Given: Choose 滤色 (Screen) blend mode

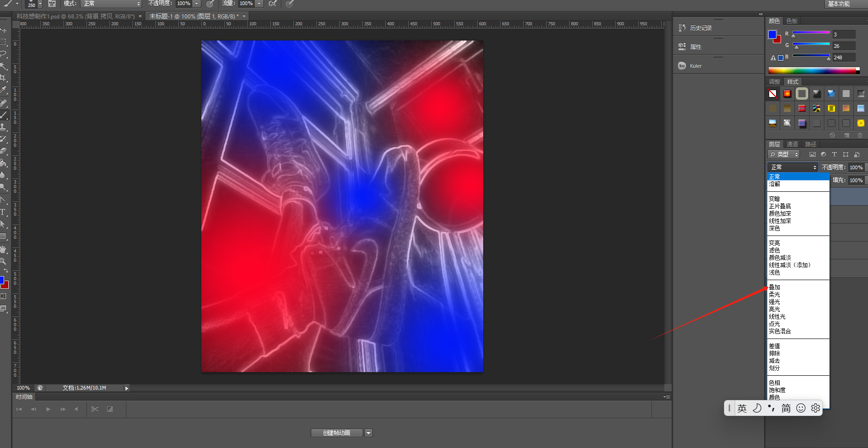Looking at the screenshot, I should point(775,250).
